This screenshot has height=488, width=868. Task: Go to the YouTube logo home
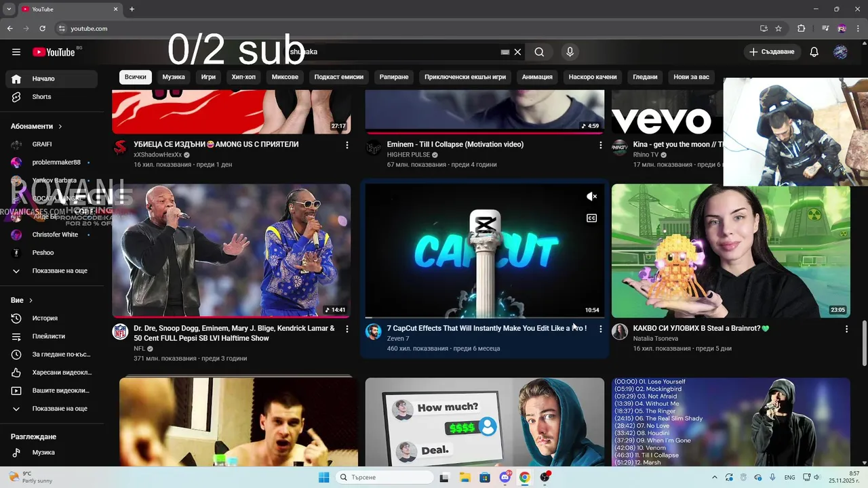(54, 52)
